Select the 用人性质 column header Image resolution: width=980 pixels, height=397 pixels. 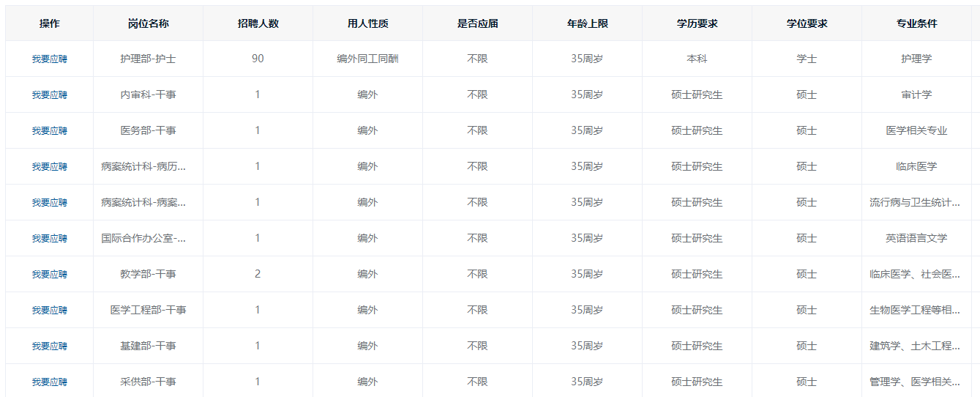(x=367, y=23)
